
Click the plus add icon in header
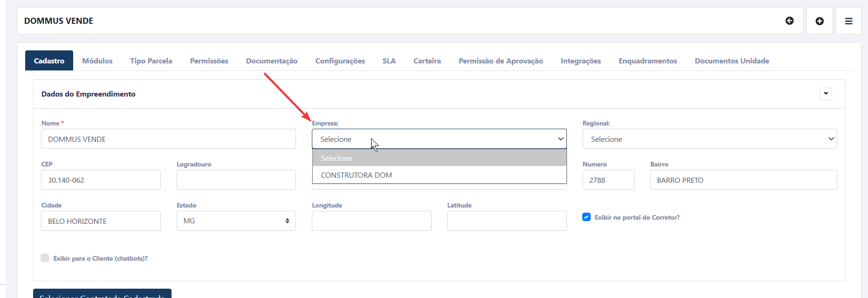click(x=820, y=21)
